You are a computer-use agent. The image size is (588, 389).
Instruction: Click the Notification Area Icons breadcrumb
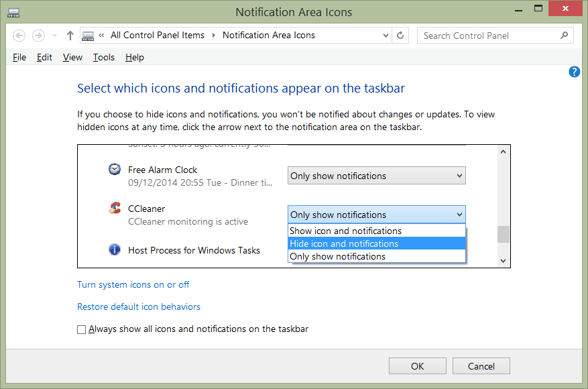268,36
